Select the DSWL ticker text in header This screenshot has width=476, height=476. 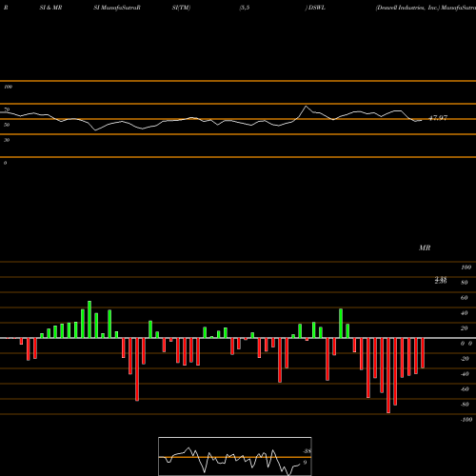pos(316,8)
